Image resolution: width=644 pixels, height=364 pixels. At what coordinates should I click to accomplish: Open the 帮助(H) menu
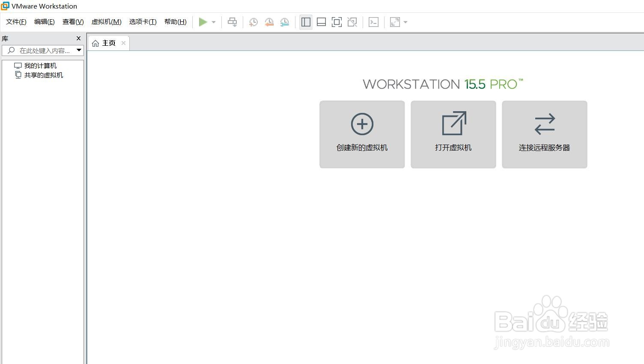(175, 21)
